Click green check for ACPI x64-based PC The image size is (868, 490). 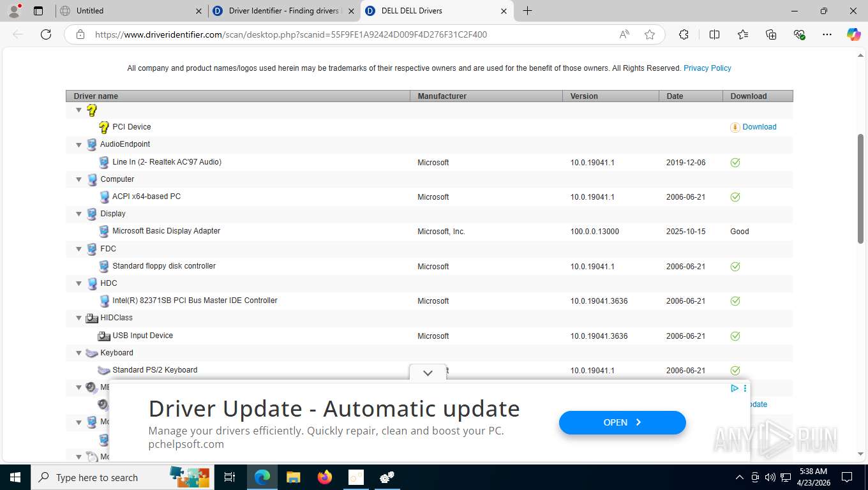pyautogui.click(x=735, y=197)
